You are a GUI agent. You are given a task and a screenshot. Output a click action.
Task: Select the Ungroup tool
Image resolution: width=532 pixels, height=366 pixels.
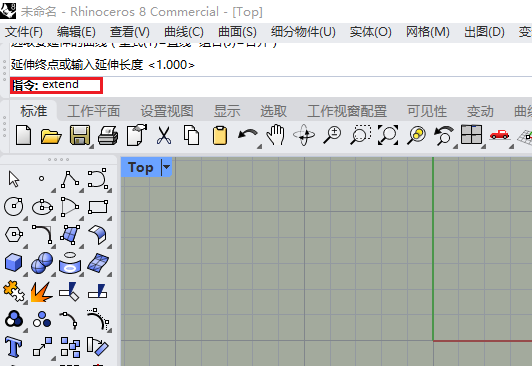point(42,320)
